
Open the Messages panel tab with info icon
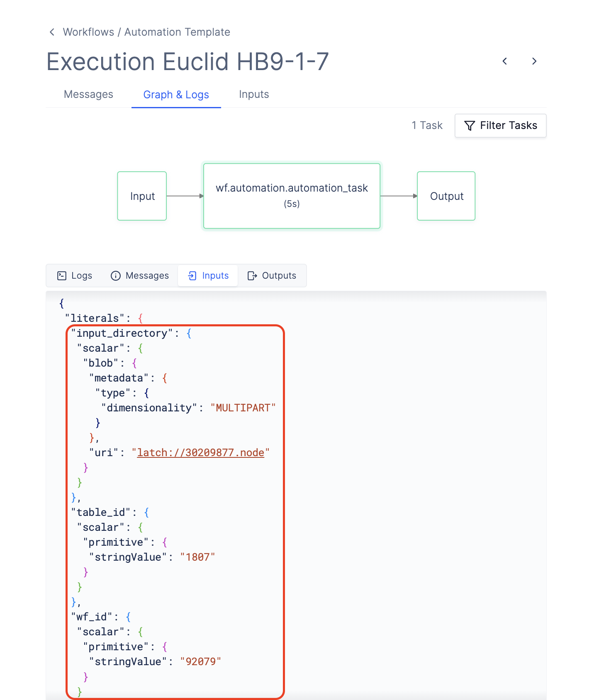click(x=140, y=276)
